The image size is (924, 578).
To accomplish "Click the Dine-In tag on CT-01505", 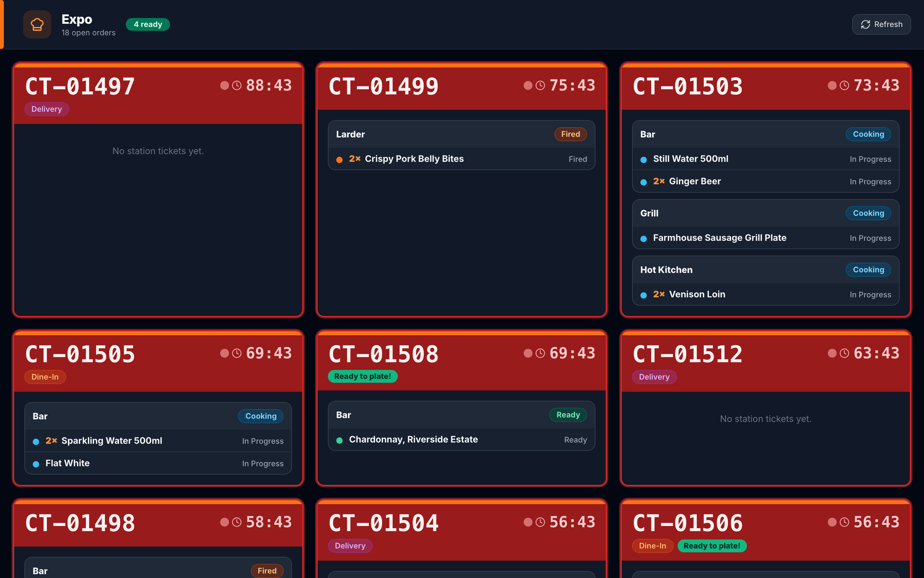I will (x=45, y=377).
